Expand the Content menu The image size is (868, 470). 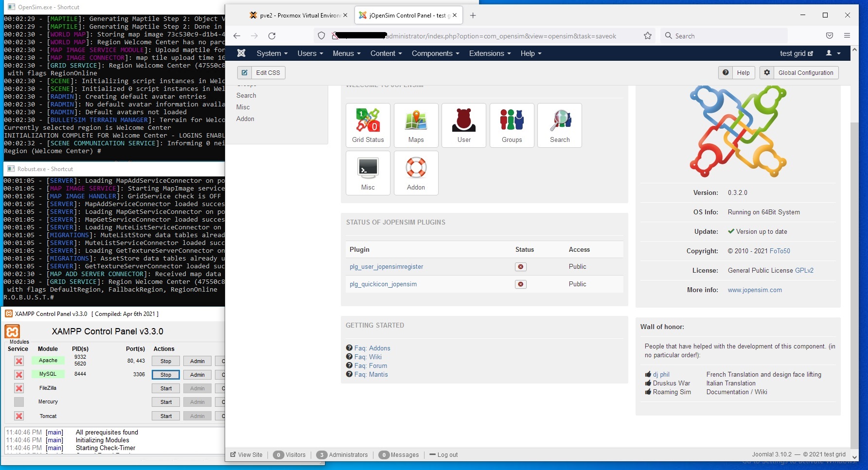(x=386, y=53)
